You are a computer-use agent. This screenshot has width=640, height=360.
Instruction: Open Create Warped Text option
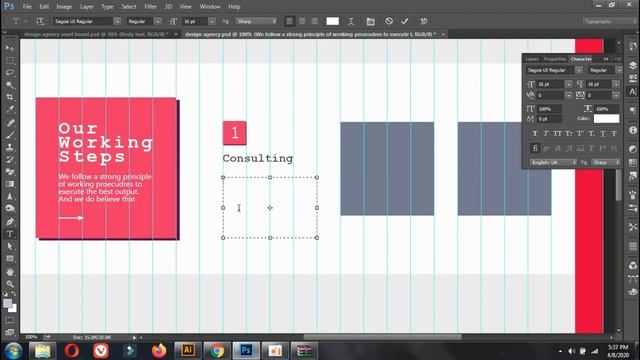pyautogui.click(x=351, y=21)
